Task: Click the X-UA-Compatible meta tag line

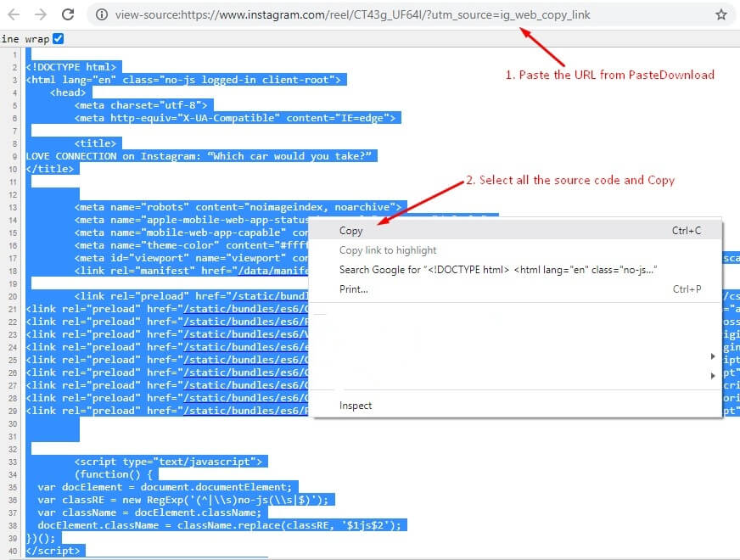Action: pos(234,118)
